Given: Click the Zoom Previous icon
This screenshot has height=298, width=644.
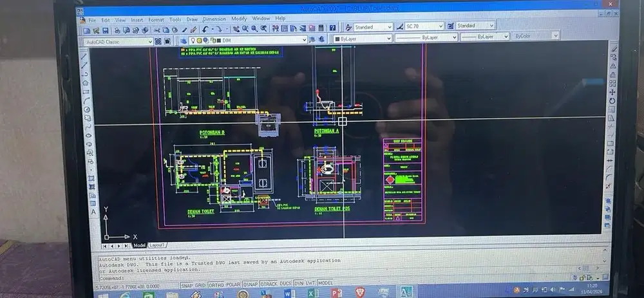Looking at the screenshot, I should pyautogui.click(x=263, y=29).
